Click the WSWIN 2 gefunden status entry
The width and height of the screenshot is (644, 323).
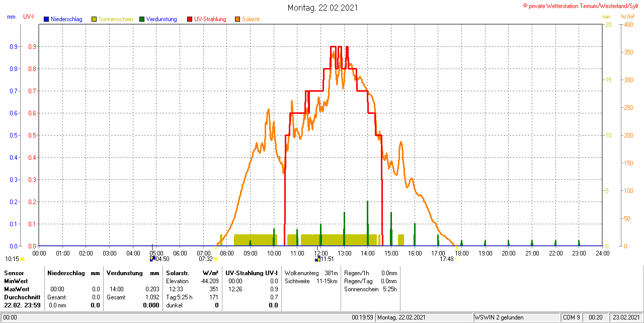coord(500,317)
